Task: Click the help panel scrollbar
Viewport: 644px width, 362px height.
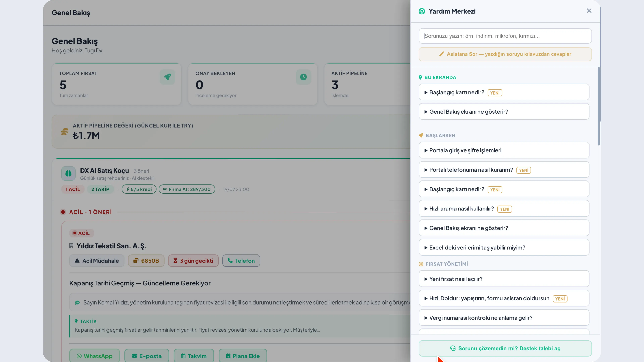Action: tap(599, 106)
